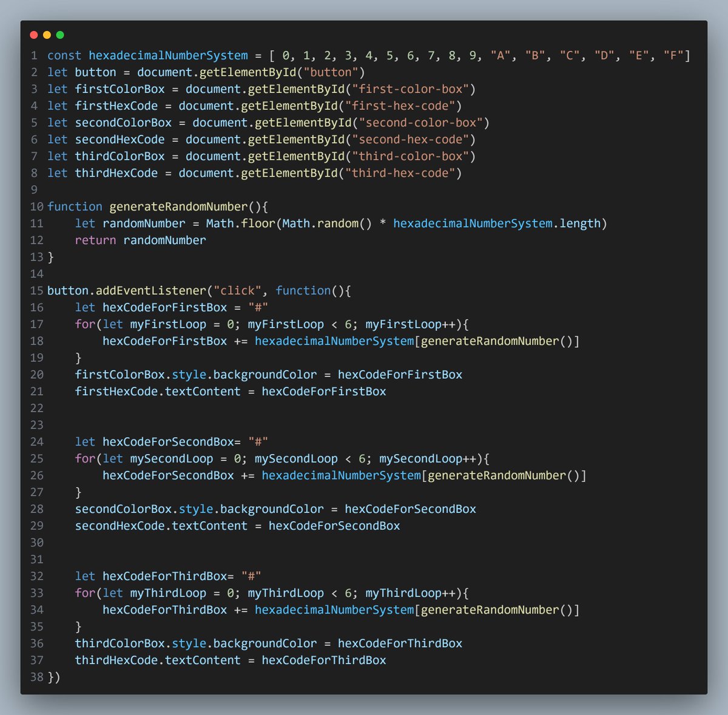Click the mySecondLoop++ increment
The width and height of the screenshot is (728, 715).
click(428, 459)
